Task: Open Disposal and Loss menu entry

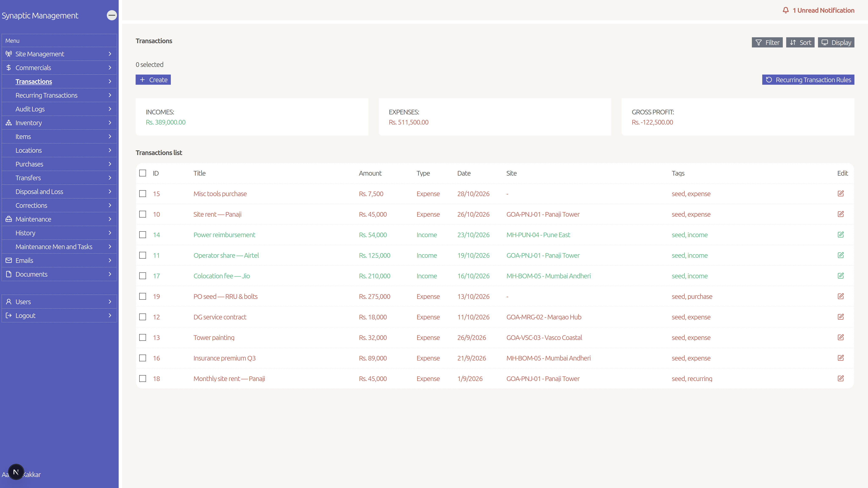Action: pyautogui.click(x=59, y=192)
